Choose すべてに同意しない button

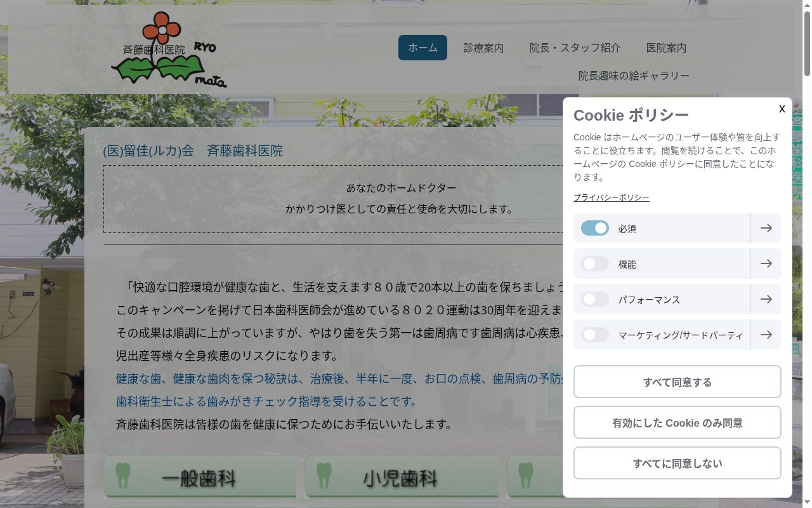[678, 463]
